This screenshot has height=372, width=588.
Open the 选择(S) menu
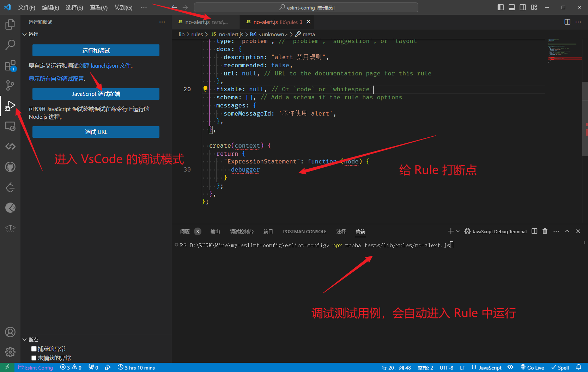click(74, 7)
